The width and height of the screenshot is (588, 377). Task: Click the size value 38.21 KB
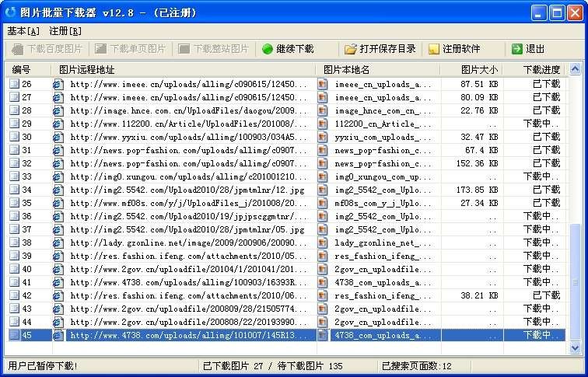pyautogui.click(x=479, y=295)
